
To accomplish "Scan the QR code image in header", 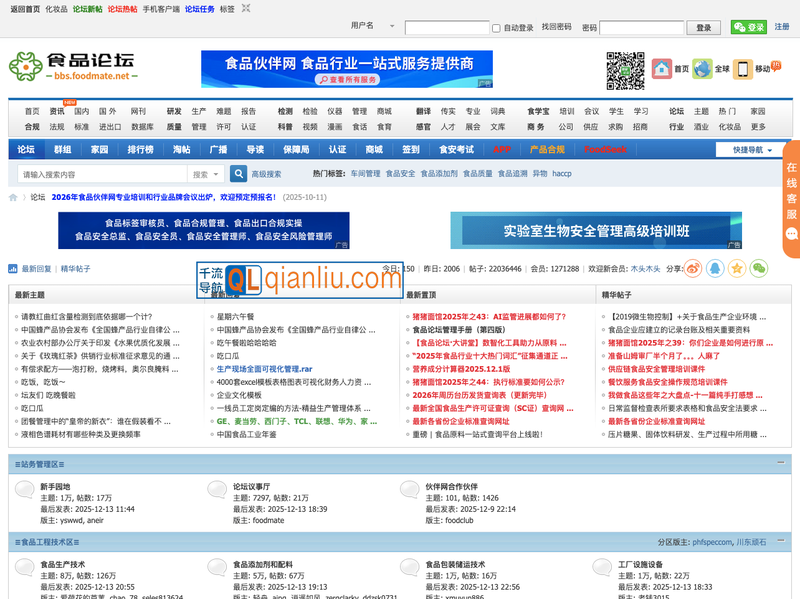I will tap(625, 70).
